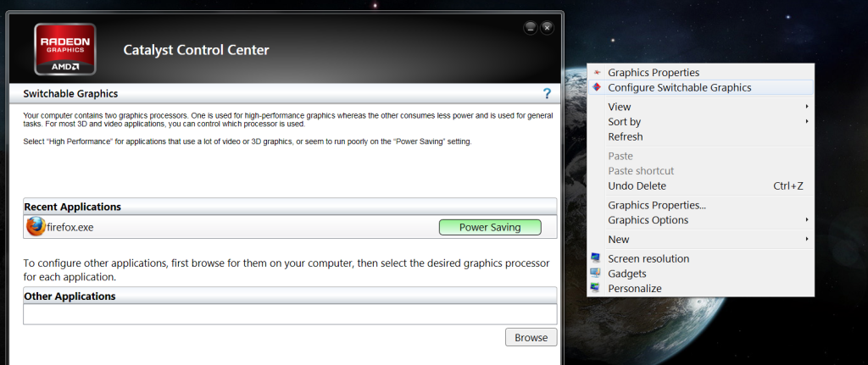Close the Catalyst Control Center window
The width and height of the screenshot is (868, 365).
[547, 28]
